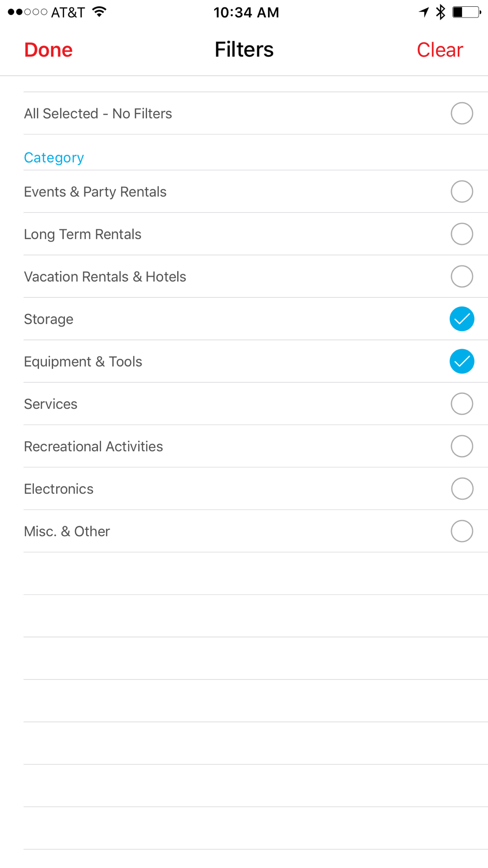
Task: Tap the Equipment & Tools row label
Action: [83, 362]
